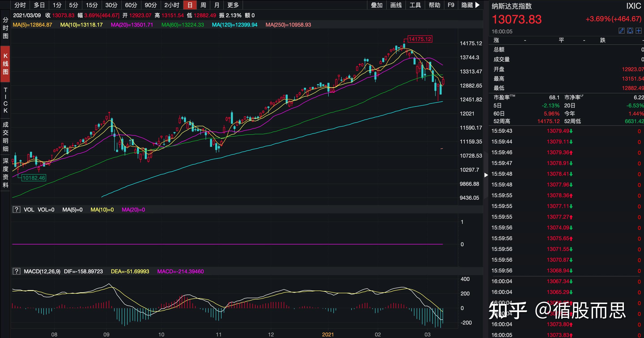
Task: Click the 开盘 value 12923.07
Action: [x=633, y=69]
